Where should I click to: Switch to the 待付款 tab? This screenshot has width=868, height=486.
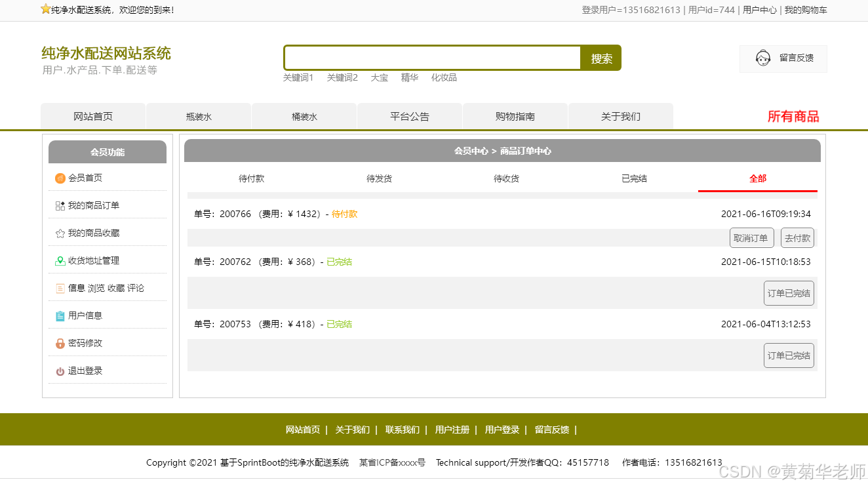(x=251, y=178)
